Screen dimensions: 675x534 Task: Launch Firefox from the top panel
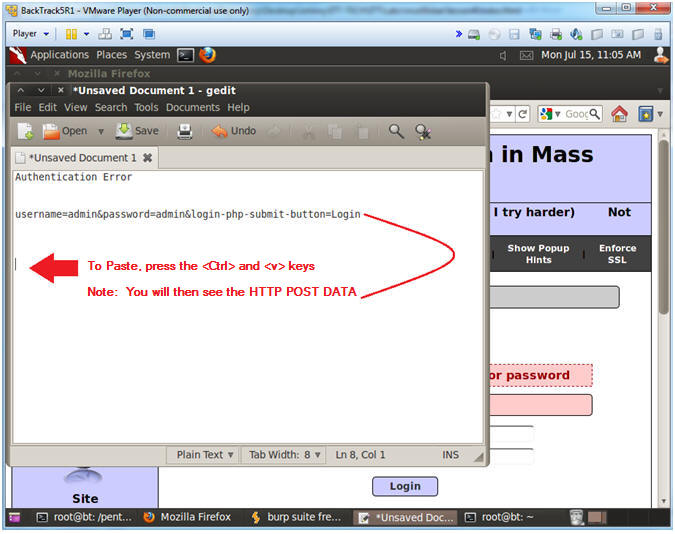[207, 55]
